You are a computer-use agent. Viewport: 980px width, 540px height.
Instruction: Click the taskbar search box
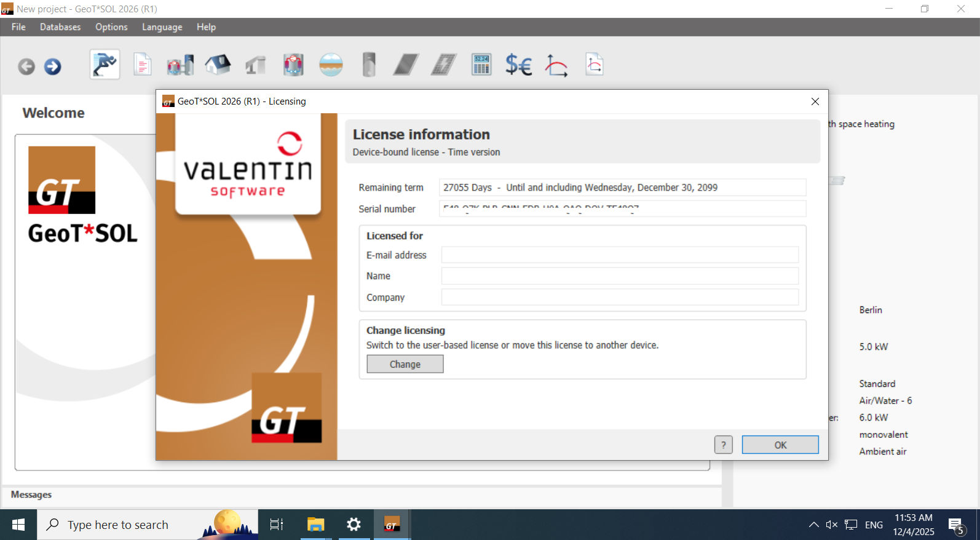(148, 525)
